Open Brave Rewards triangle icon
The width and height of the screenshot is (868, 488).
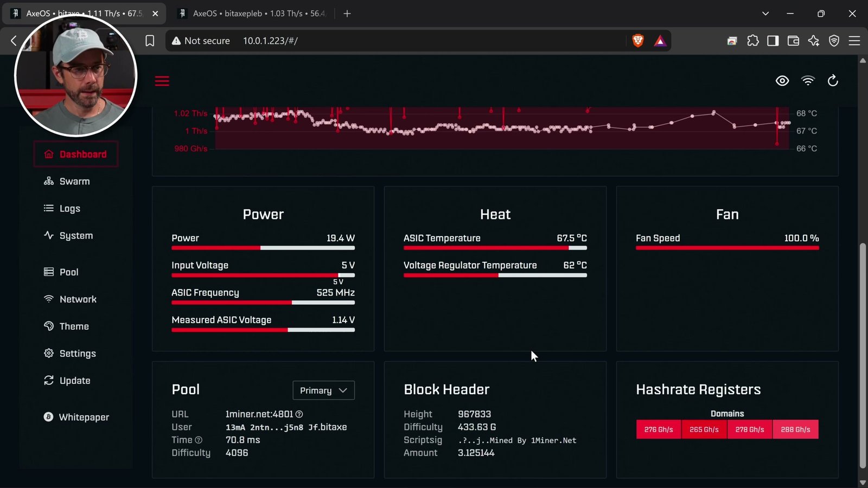coord(660,41)
